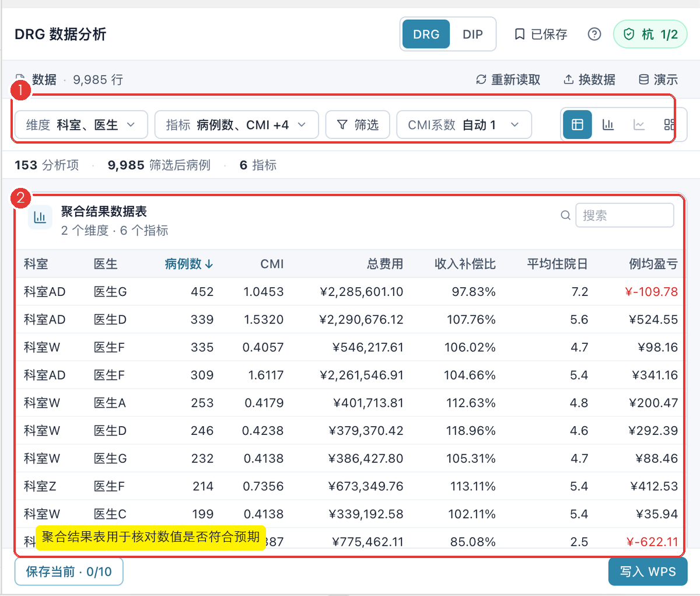Sort by the 病例数 column header

[189, 264]
